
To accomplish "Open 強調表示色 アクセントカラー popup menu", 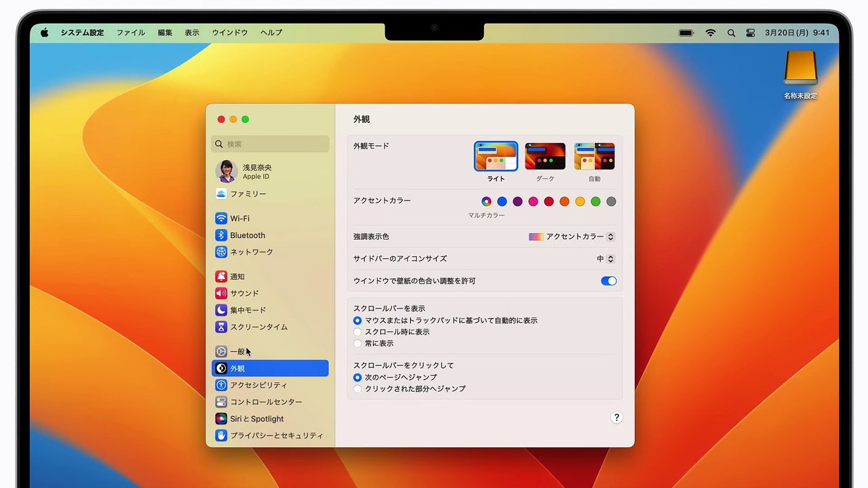I will tap(572, 237).
